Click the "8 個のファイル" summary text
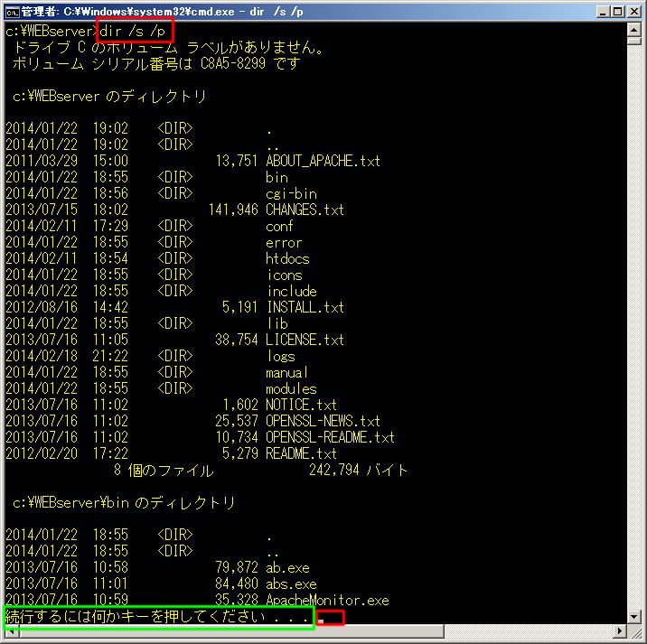The image size is (647, 644). pyautogui.click(x=164, y=471)
